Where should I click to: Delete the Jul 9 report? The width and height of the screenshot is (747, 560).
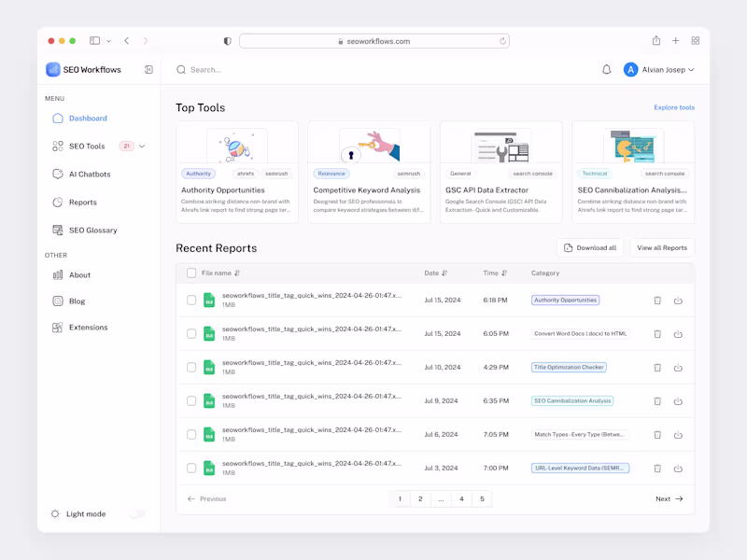click(x=657, y=401)
